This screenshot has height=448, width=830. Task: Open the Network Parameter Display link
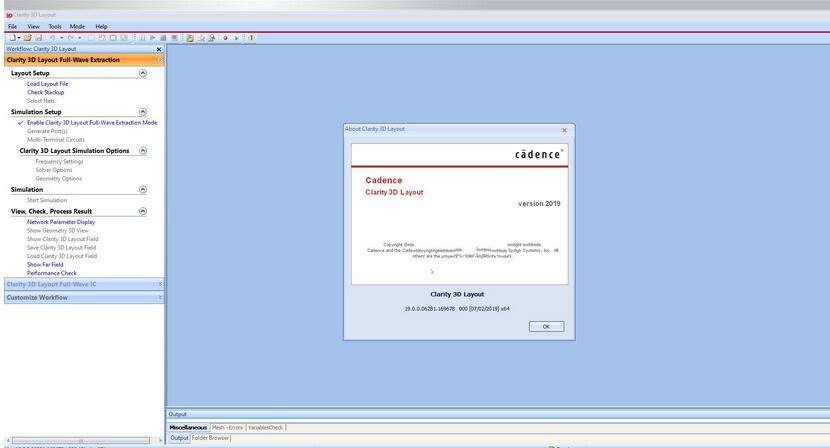point(61,222)
